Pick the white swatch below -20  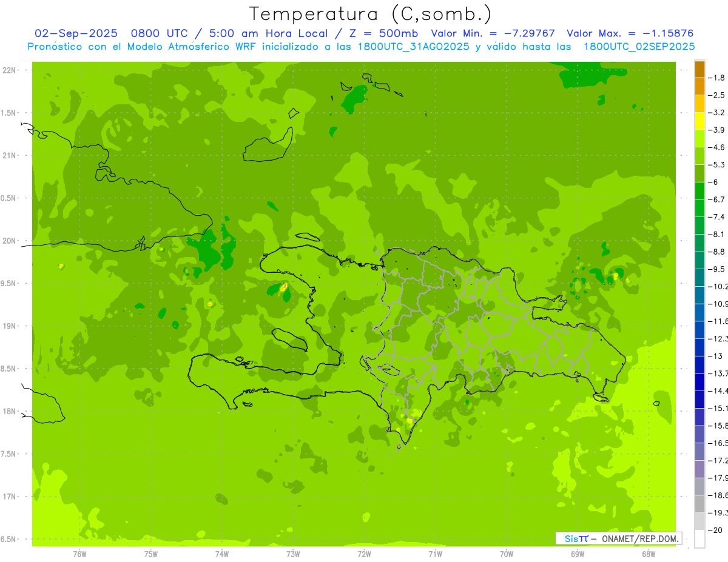699,538
